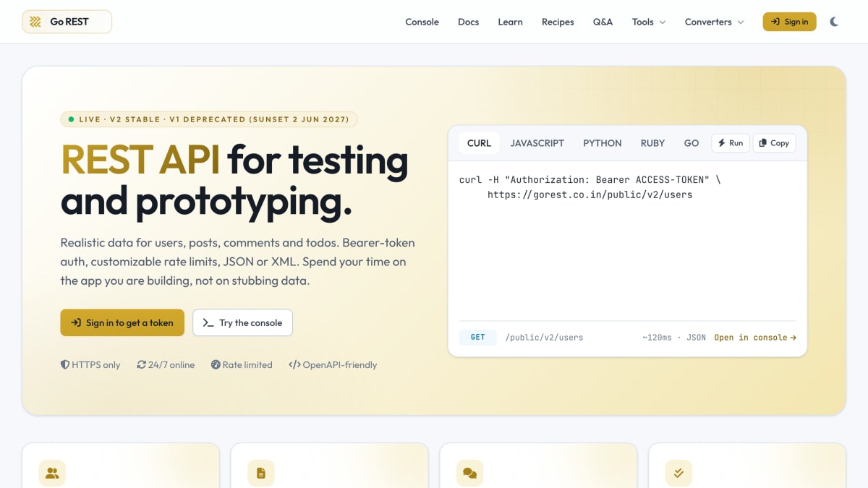This screenshot has height=488, width=868.
Task: Run the code sample
Action: click(x=731, y=143)
